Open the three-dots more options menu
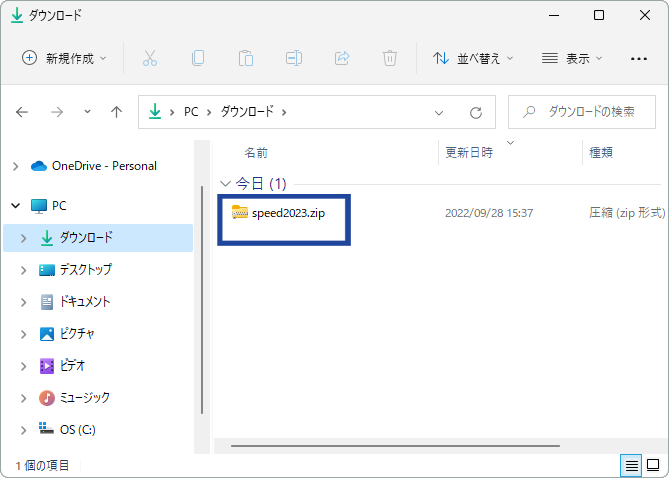The width and height of the screenshot is (669, 478). (639, 58)
